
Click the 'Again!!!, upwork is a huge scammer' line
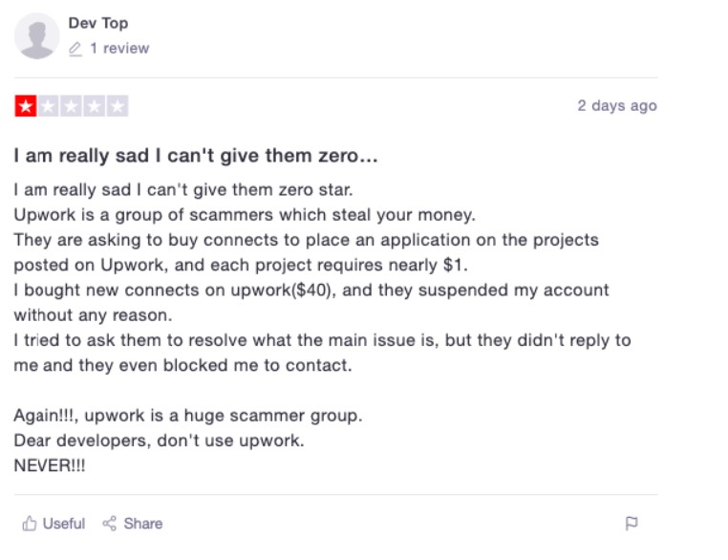(x=188, y=415)
